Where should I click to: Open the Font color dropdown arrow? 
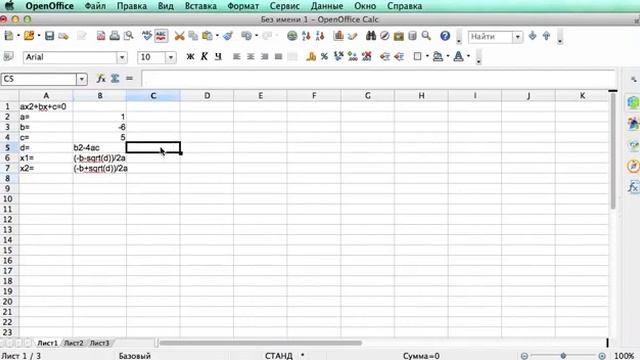468,56
